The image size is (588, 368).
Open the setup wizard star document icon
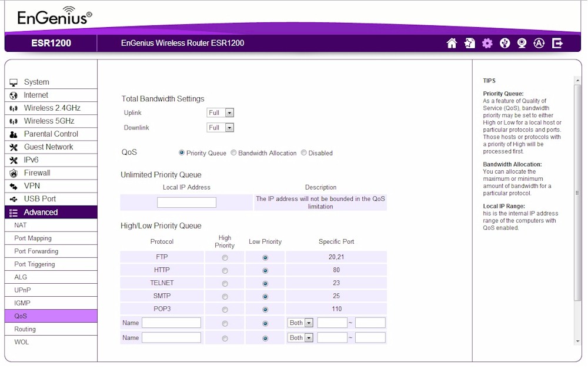click(x=469, y=44)
